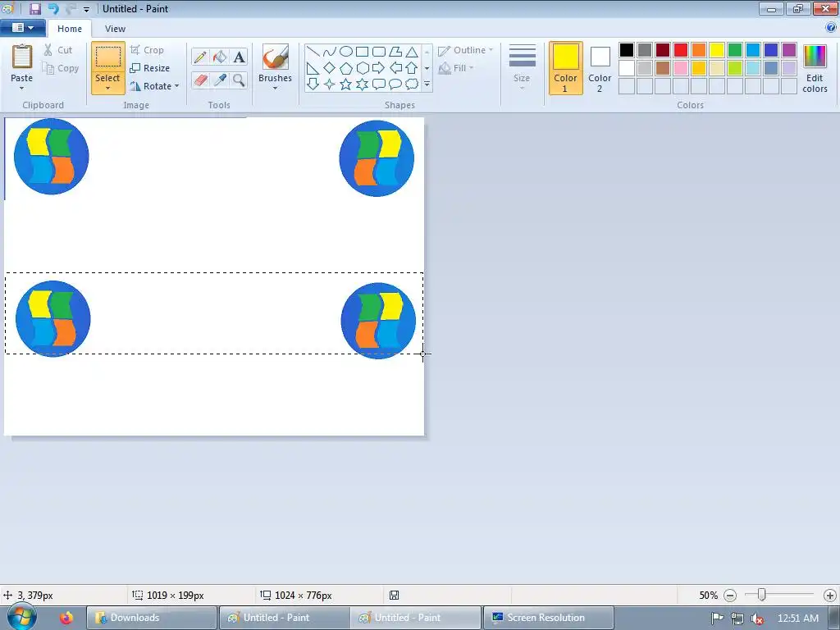
Task: Click the Cut button
Action: [58, 50]
